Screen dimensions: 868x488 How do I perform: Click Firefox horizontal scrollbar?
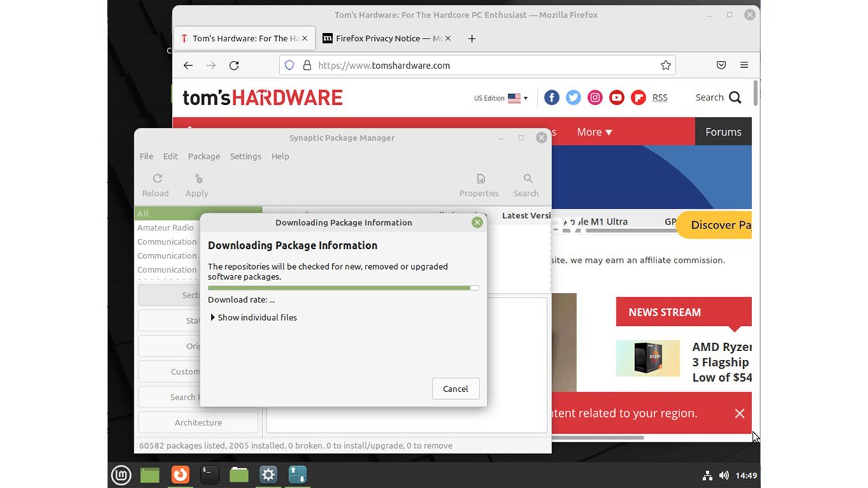(x=597, y=438)
